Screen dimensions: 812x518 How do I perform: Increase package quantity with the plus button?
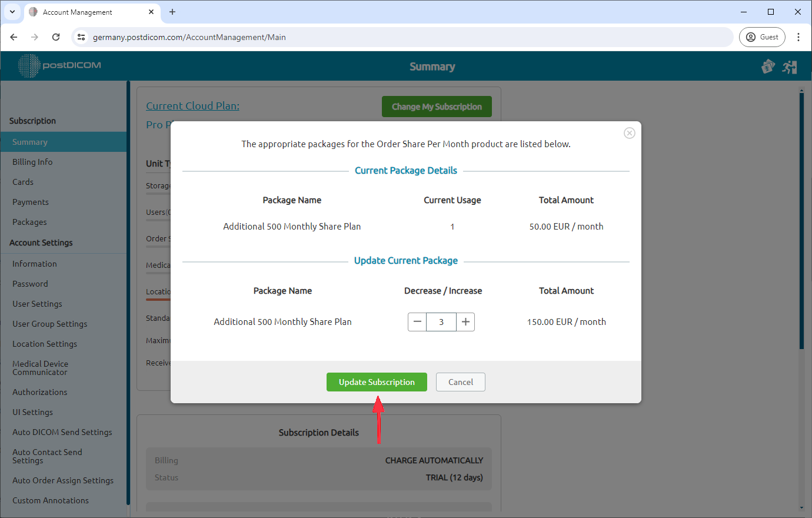click(465, 322)
